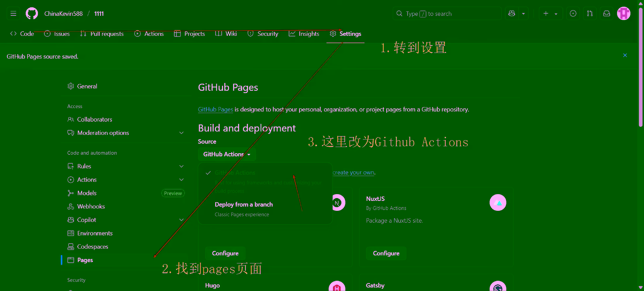
Task: Expand the Copilot sidebar chevron
Action: pyautogui.click(x=181, y=220)
